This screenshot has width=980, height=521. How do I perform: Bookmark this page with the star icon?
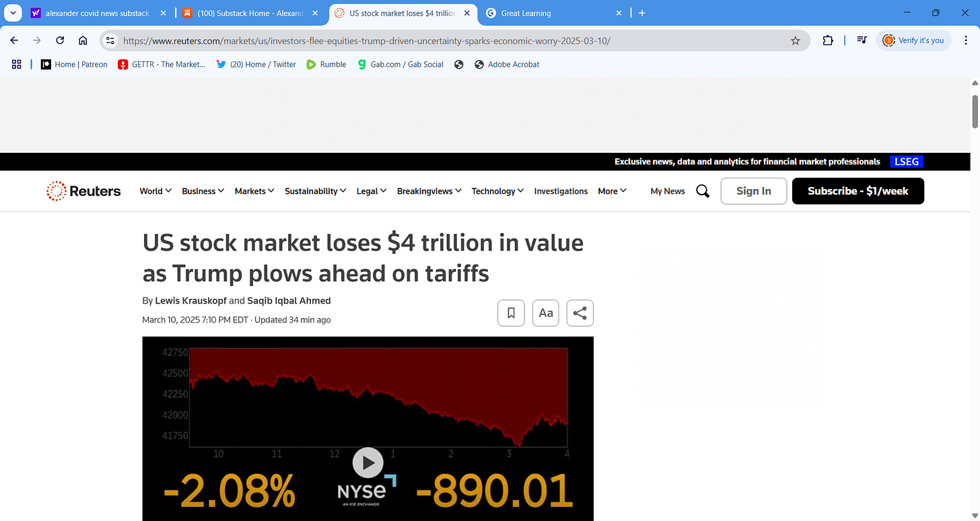point(796,40)
